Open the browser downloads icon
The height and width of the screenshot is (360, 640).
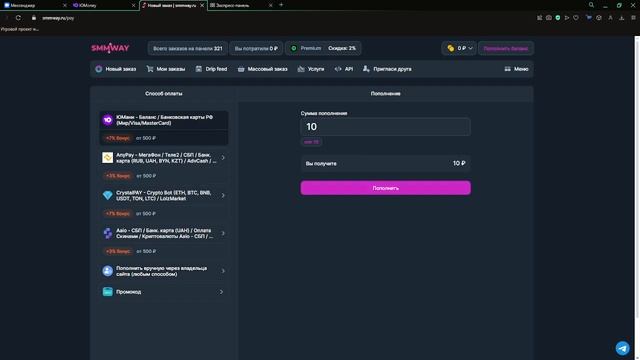coord(622,18)
